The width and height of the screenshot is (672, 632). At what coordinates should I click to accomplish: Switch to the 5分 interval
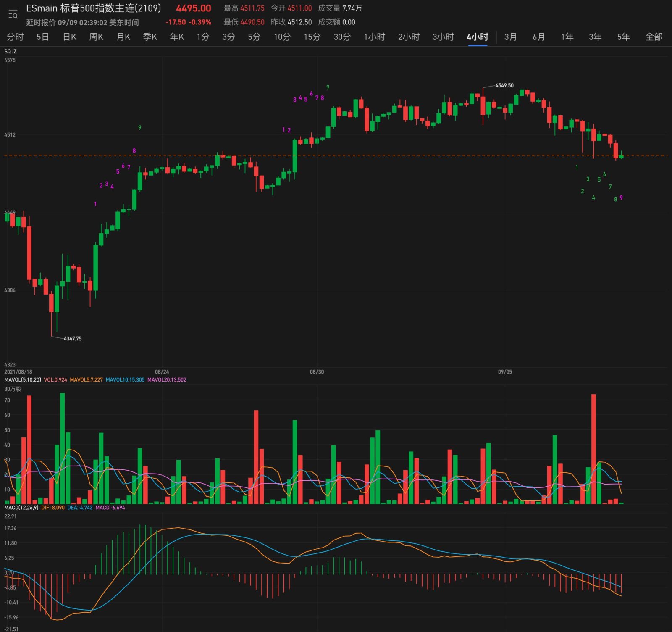(x=254, y=37)
